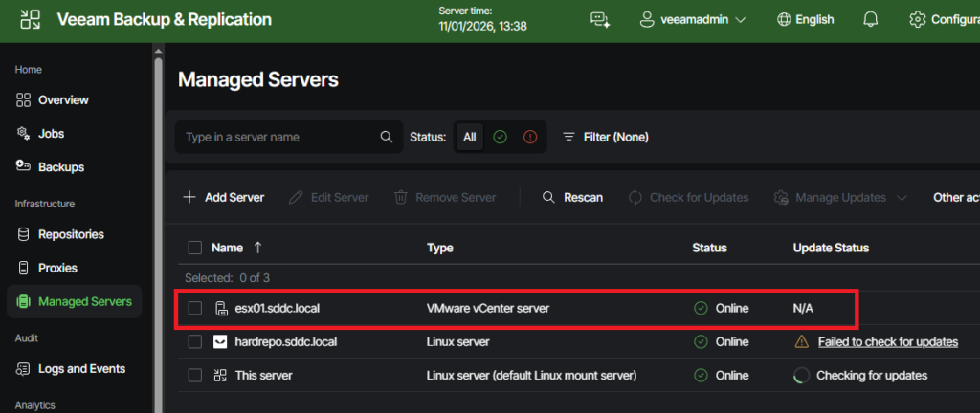The image size is (980, 413).
Task: Open the English language selector
Action: [806, 19]
